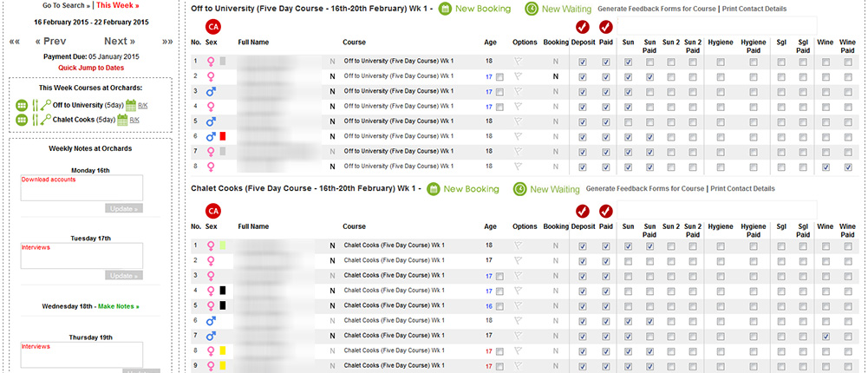This screenshot has height=373, width=868.
Task: Open the calendar icon for Off to University
Action: 131,105
